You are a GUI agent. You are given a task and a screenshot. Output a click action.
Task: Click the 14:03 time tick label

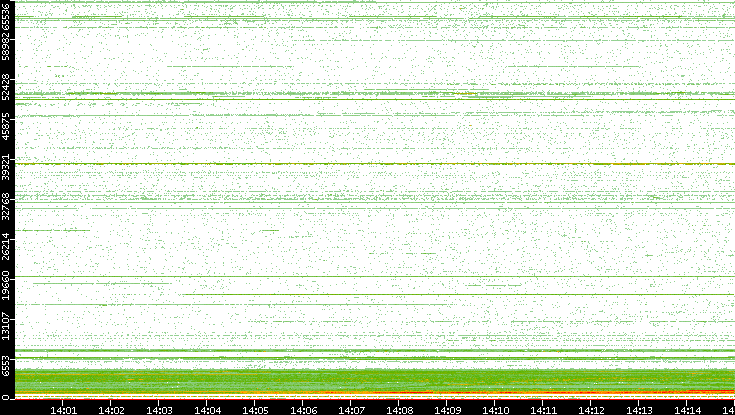159,410
